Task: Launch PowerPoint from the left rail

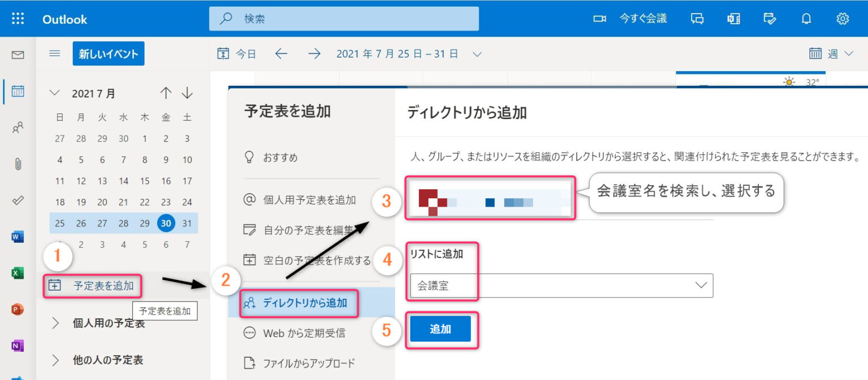Action: point(18,309)
